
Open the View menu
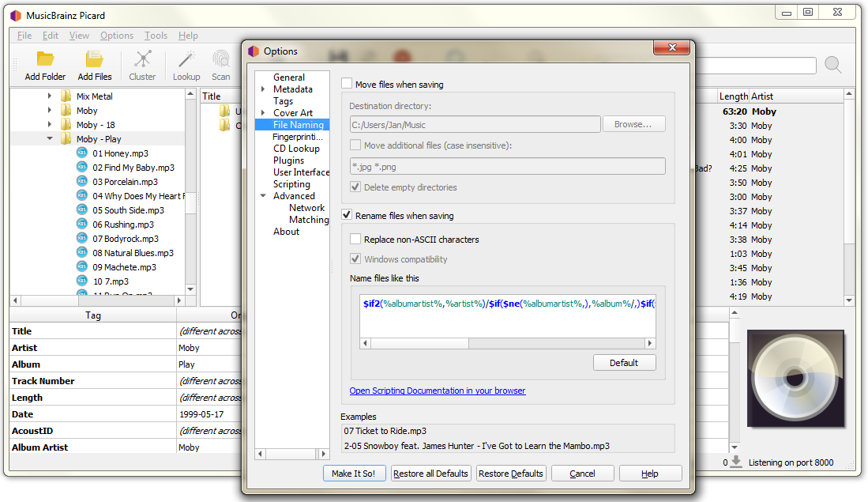[x=79, y=36]
